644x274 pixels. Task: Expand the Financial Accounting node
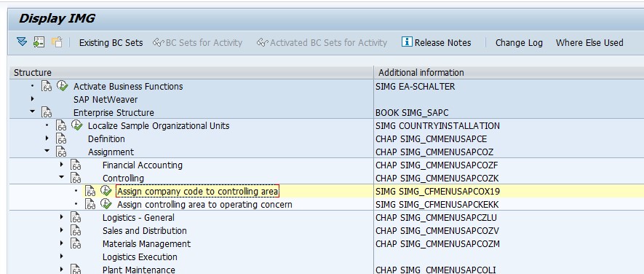pyautogui.click(x=62, y=164)
